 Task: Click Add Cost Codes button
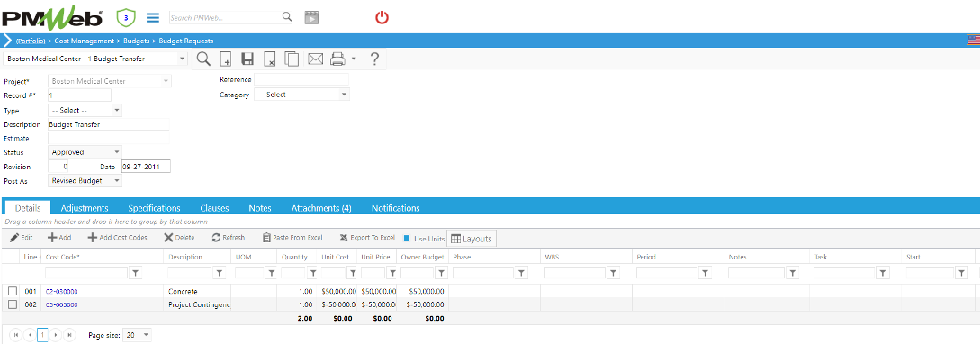(x=118, y=238)
